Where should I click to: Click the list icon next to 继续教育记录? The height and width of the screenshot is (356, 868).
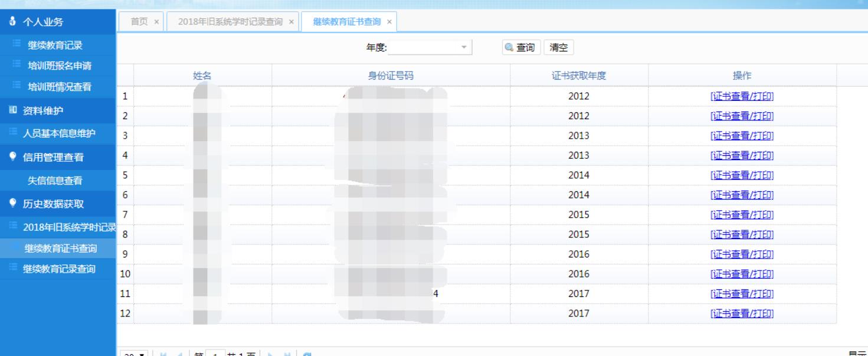coord(16,44)
